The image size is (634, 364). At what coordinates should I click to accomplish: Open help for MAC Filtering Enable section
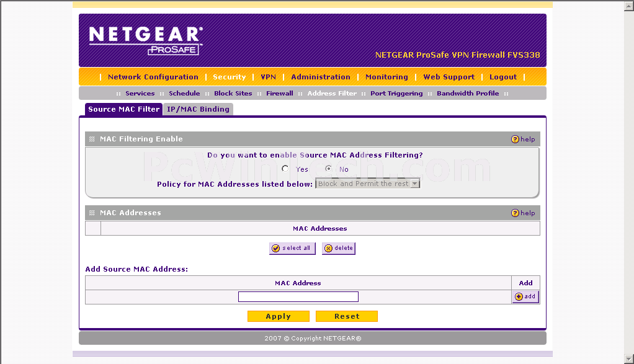[x=523, y=139]
